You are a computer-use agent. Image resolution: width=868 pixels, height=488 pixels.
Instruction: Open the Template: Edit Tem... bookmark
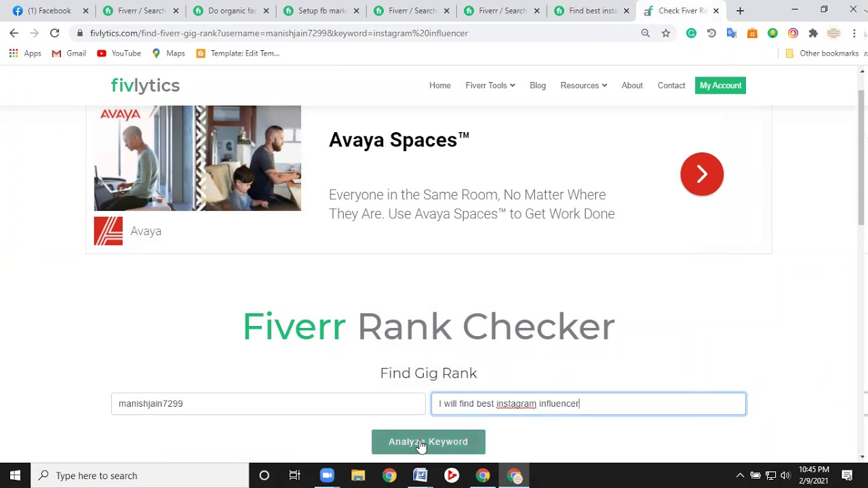pyautogui.click(x=237, y=54)
